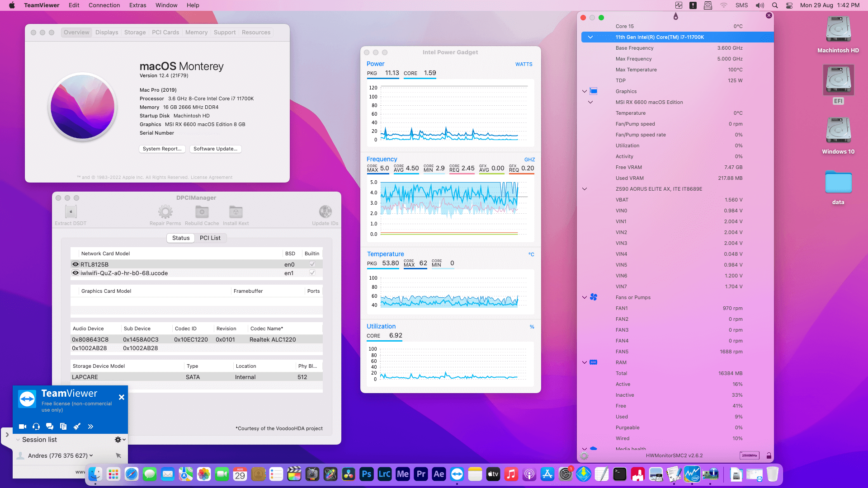
Task: Open Rebuild Cache in DPCIManager toolbar
Action: [202, 212]
